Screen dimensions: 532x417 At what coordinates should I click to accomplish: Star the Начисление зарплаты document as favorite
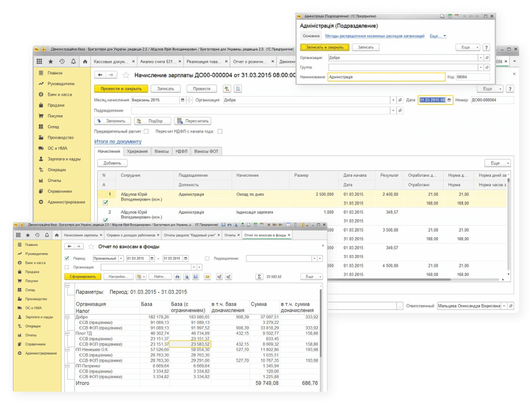click(126, 75)
